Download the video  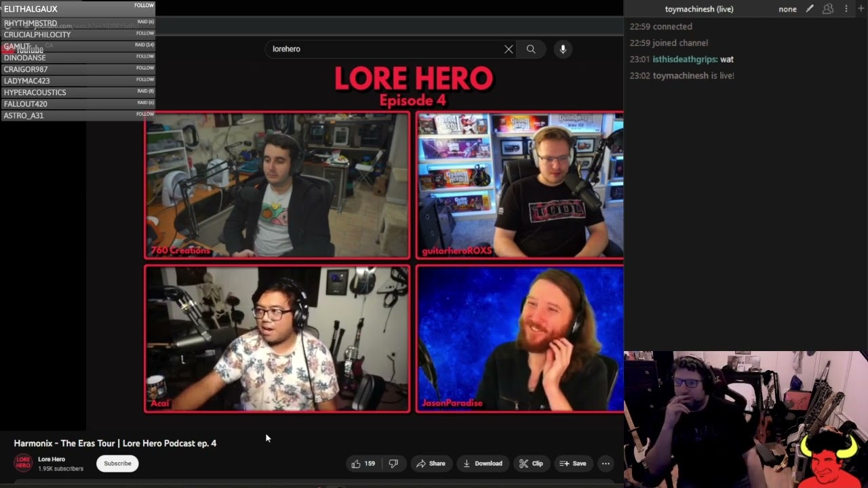[x=483, y=464]
